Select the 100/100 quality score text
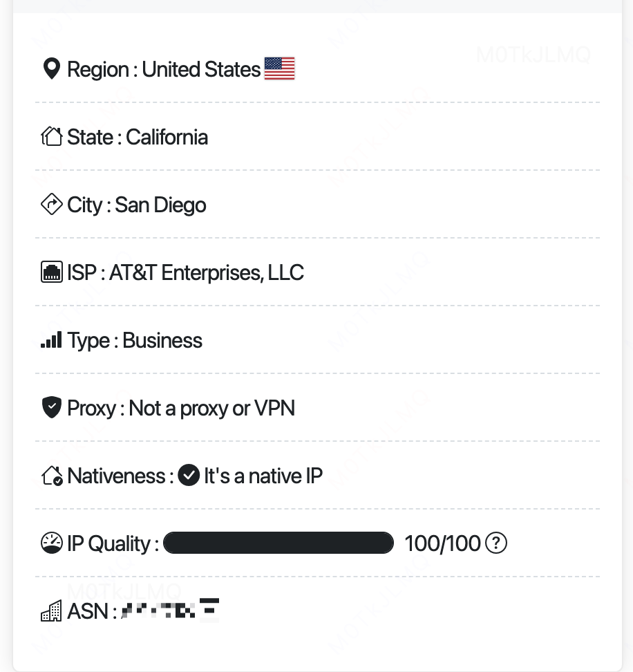 click(x=442, y=543)
